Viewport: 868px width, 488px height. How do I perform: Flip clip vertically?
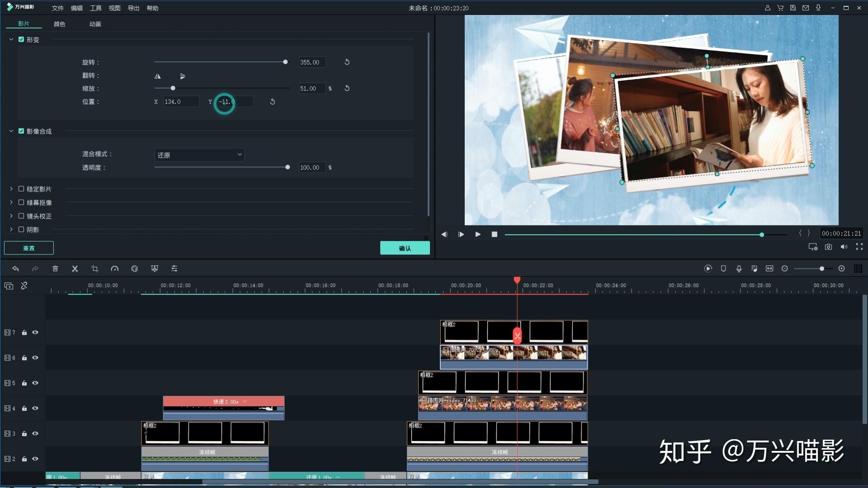[183, 76]
